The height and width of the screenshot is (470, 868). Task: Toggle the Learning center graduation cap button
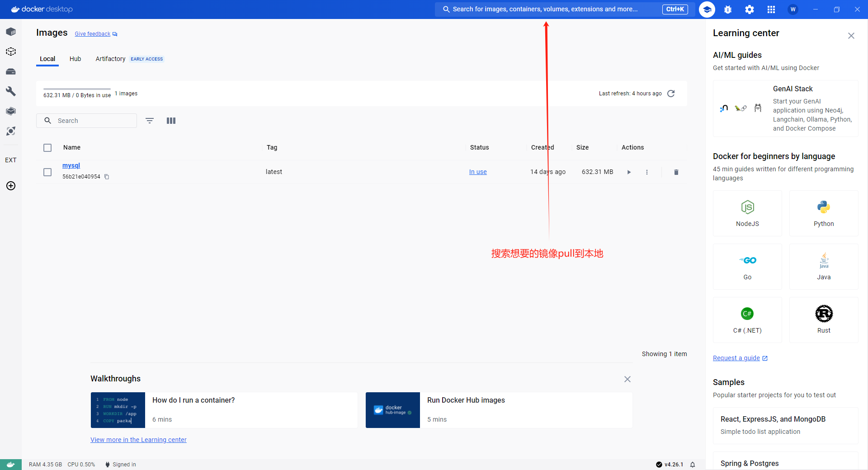(707, 9)
